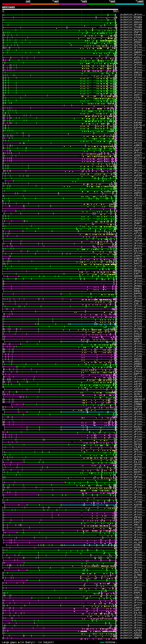Screen dimensions: 146x644
Task: Click the purple ~60% identity legend segment
Action: (73, 4)
